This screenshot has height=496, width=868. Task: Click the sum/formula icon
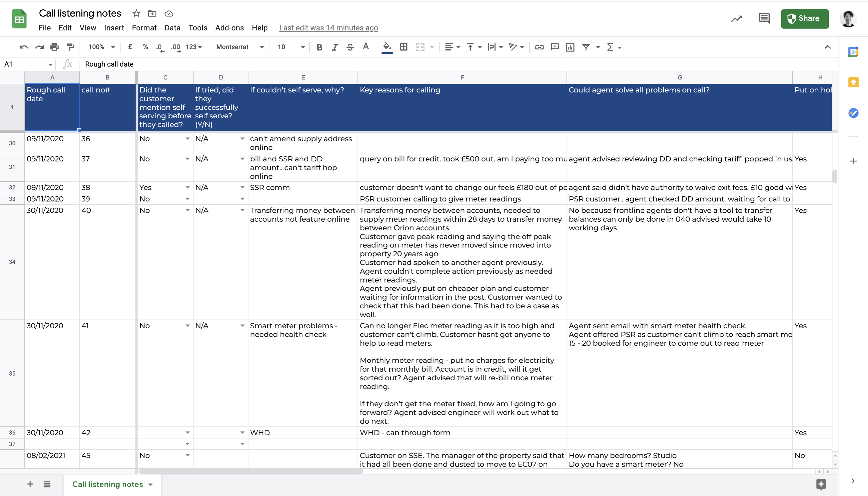pos(610,46)
